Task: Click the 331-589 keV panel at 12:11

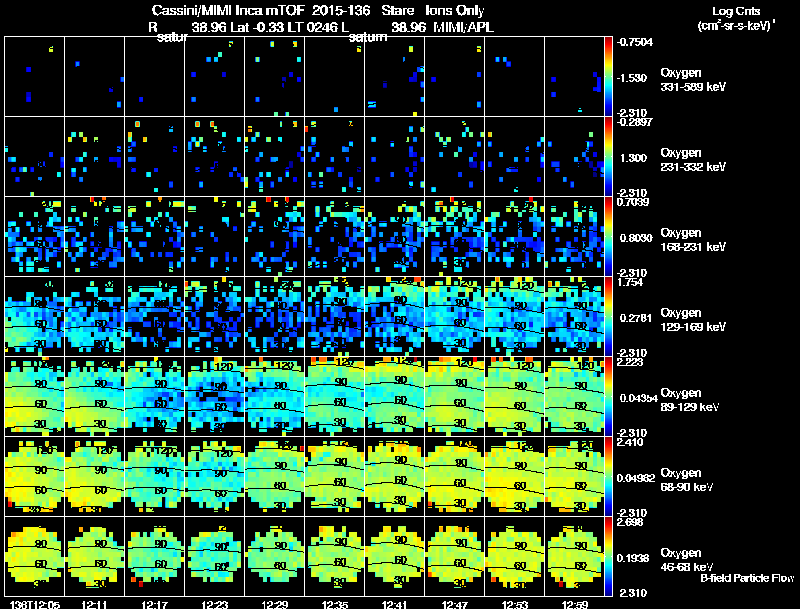Action: [x=94, y=77]
